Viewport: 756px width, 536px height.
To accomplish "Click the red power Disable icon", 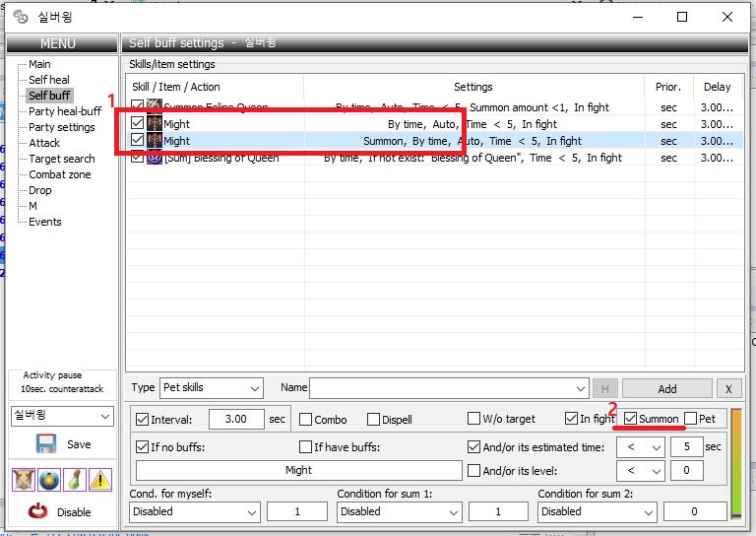I will point(37,511).
